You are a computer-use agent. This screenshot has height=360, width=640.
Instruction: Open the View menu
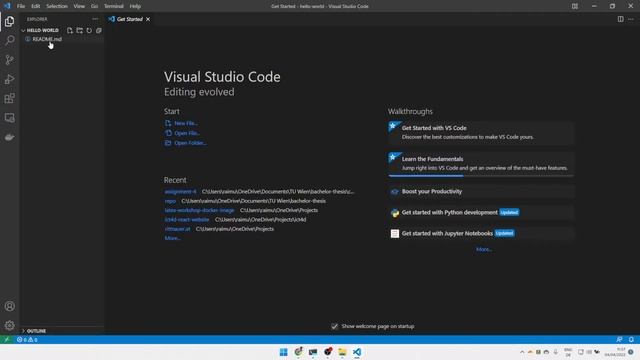(x=79, y=6)
